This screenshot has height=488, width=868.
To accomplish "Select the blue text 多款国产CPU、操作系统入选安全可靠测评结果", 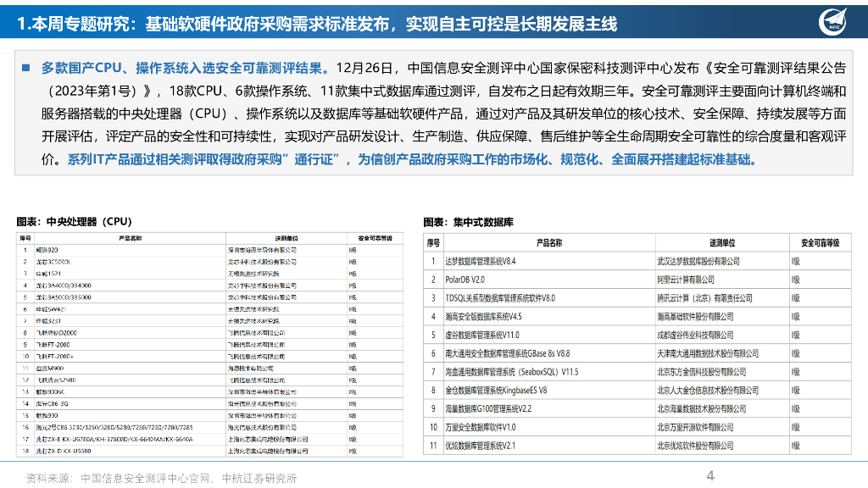I will pos(185,68).
